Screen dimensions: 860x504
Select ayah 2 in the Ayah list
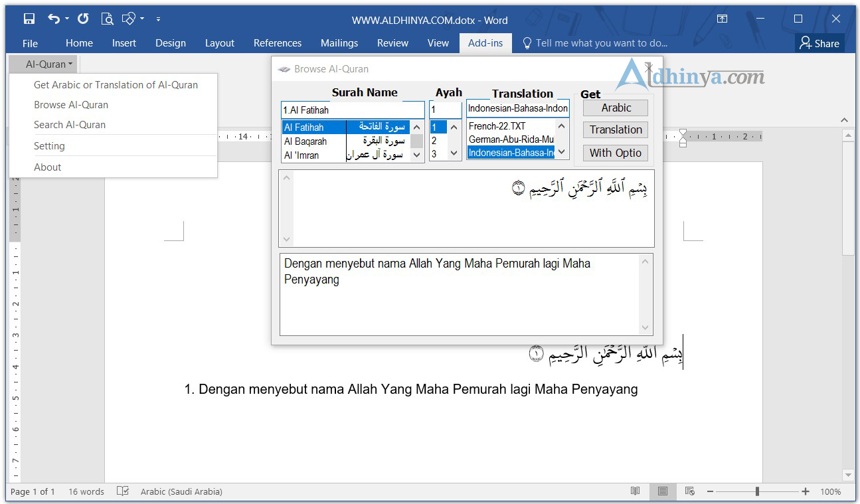click(x=438, y=141)
